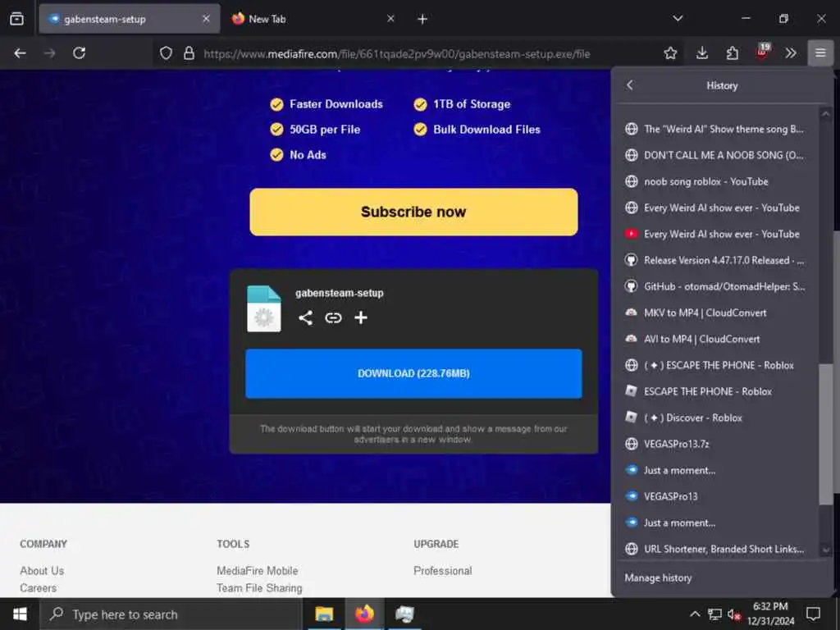Image resolution: width=840 pixels, height=630 pixels.
Task: Click history list scroll up arrow
Action: point(825,113)
